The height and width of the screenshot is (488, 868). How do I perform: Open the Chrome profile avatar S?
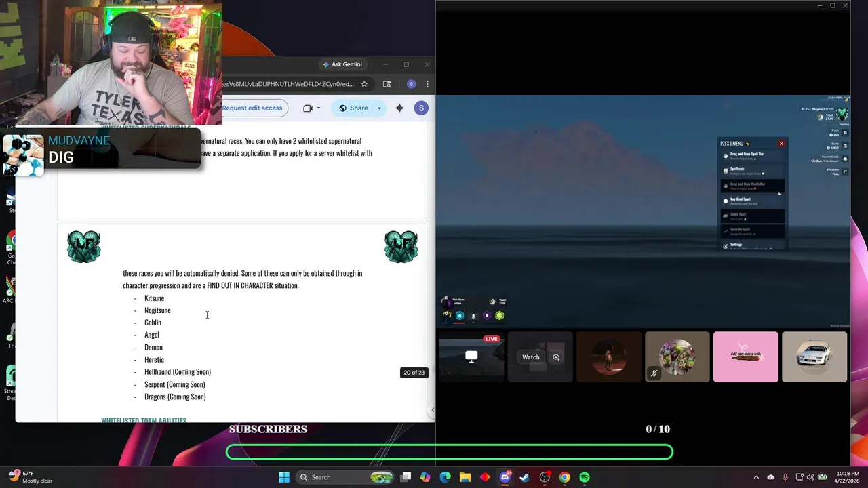point(411,84)
